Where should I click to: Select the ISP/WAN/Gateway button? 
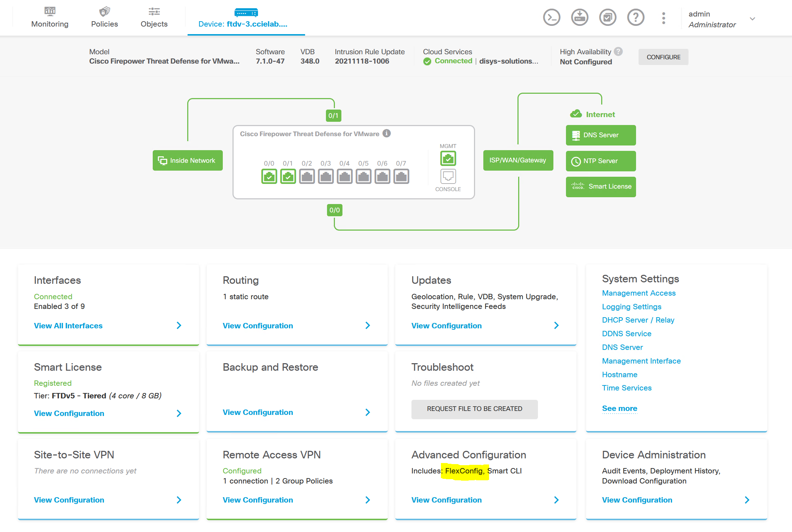tap(518, 160)
